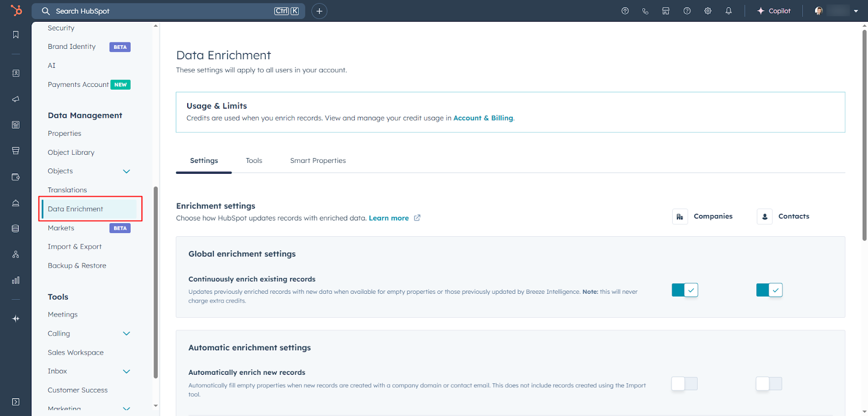Open AI settings in sidebar

(x=52, y=66)
